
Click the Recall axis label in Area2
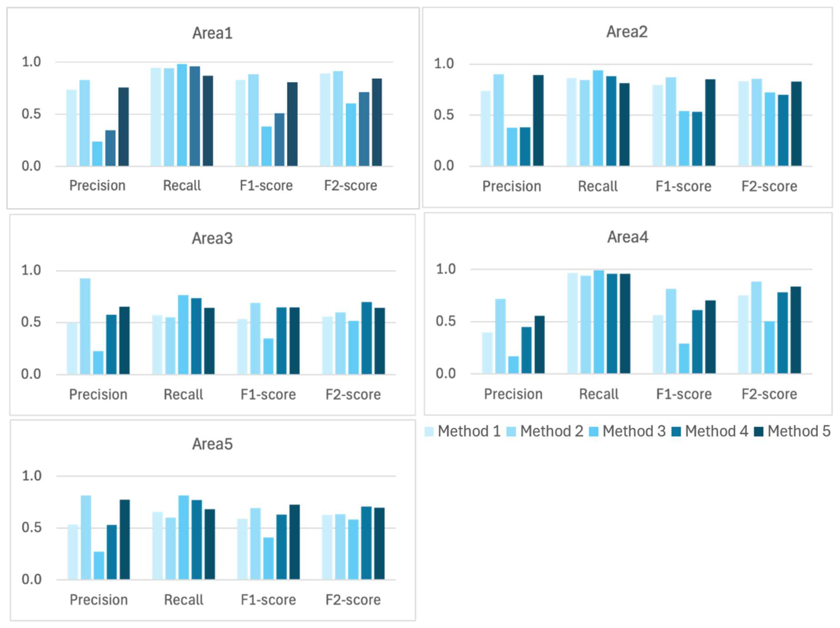pos(598,186)
